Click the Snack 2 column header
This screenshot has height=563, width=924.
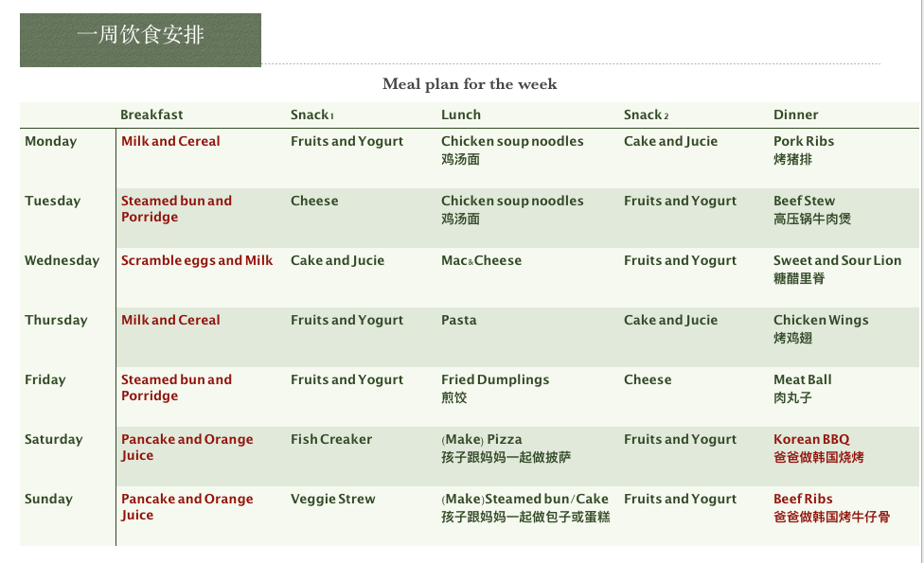(x=646, y=114)
